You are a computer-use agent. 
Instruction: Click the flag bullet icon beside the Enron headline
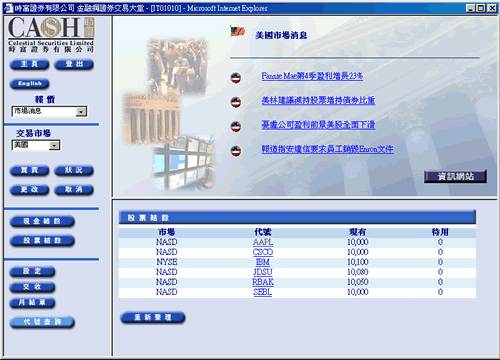pyautogui.click(x=236, y=151)
